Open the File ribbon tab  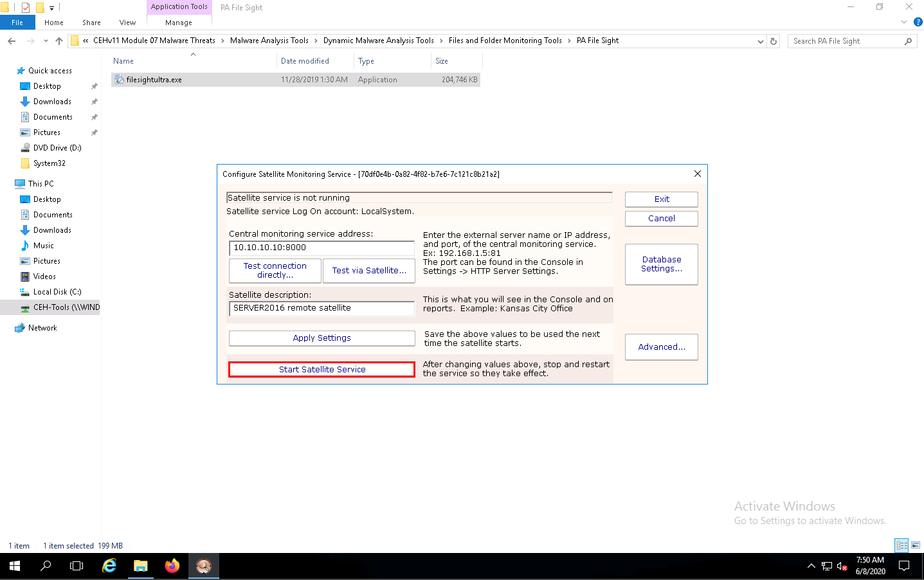pos(17,23)
